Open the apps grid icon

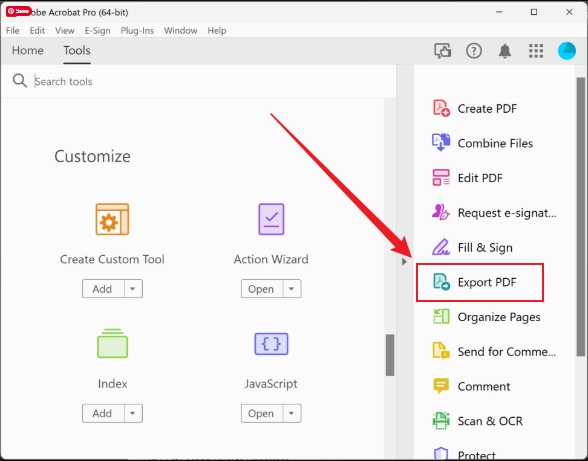coord(536,51)
